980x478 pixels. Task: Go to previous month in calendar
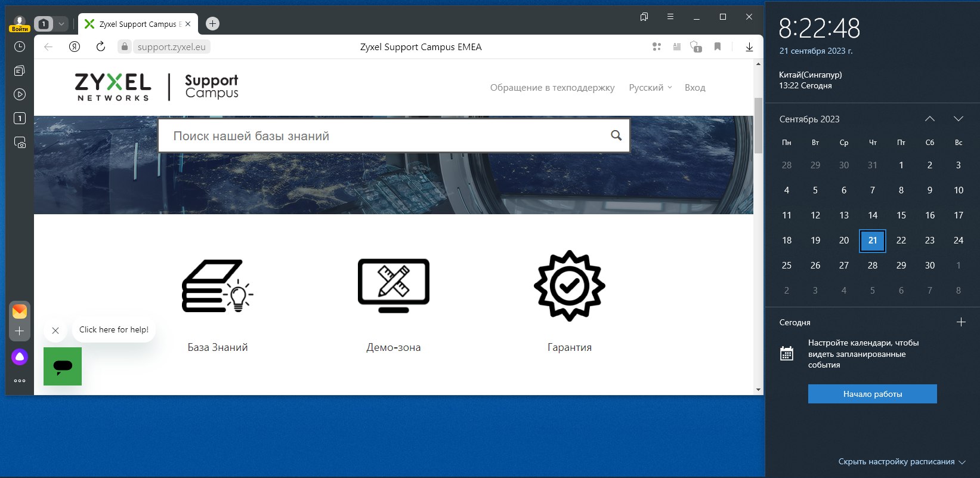pyautogui.click(x=930, y=119)
